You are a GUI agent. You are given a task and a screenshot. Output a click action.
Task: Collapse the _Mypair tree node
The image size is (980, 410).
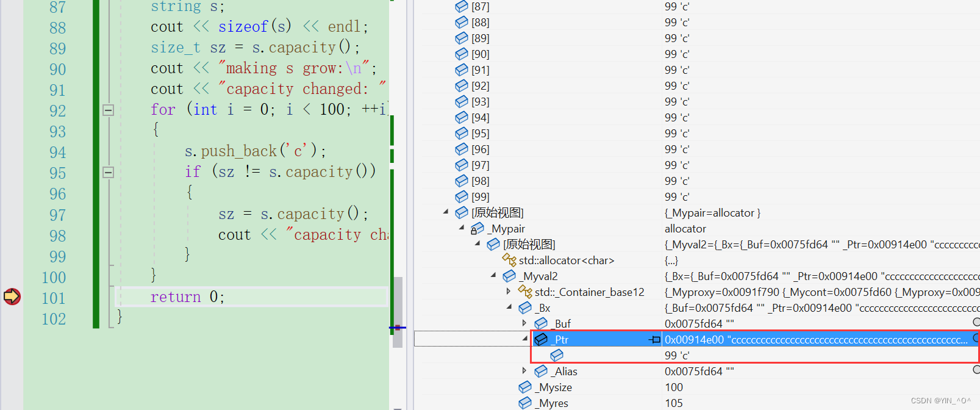[x=462, y=228]
